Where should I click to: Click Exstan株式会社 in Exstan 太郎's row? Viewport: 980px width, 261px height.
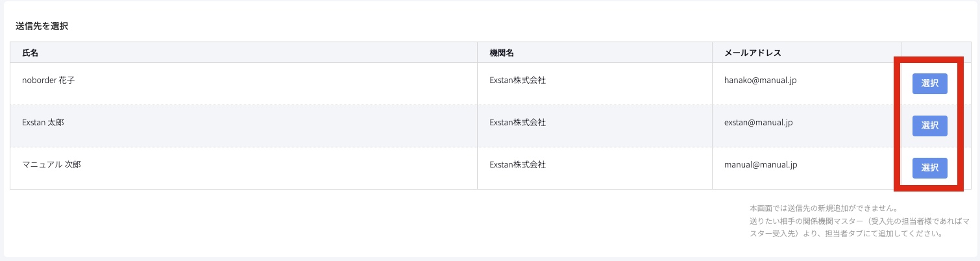click(x=517, y=123)
